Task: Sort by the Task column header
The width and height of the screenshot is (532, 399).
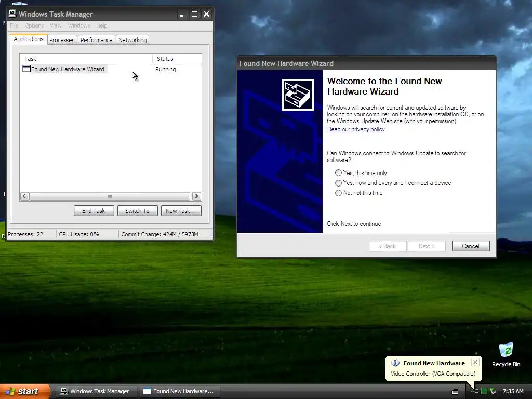Action: tap(86, 59)
